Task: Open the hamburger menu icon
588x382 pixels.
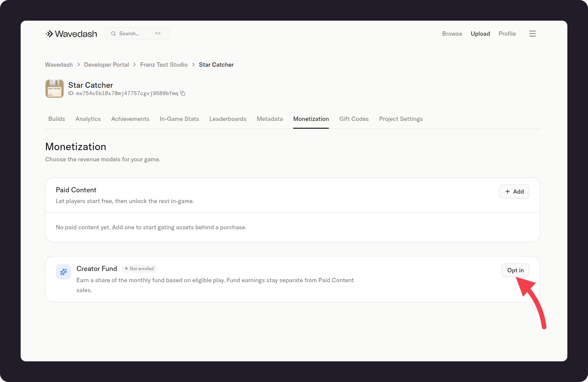Action: point(533,34)
